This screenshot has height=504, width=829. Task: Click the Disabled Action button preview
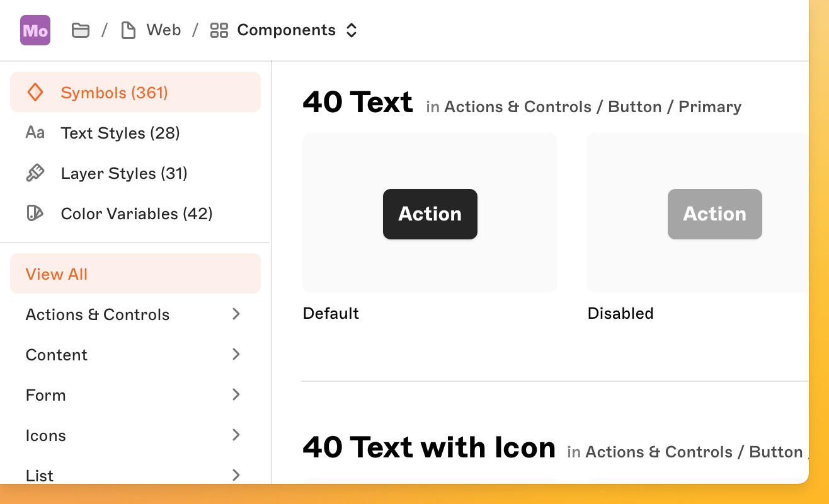click(x=714, y=214)
